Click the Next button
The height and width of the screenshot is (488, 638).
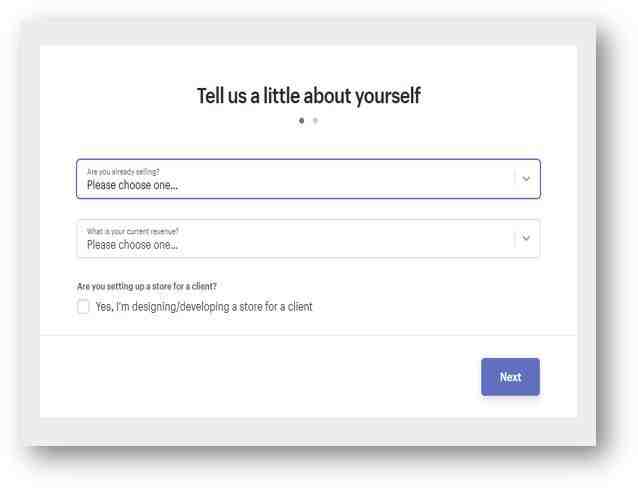[510, 377]
